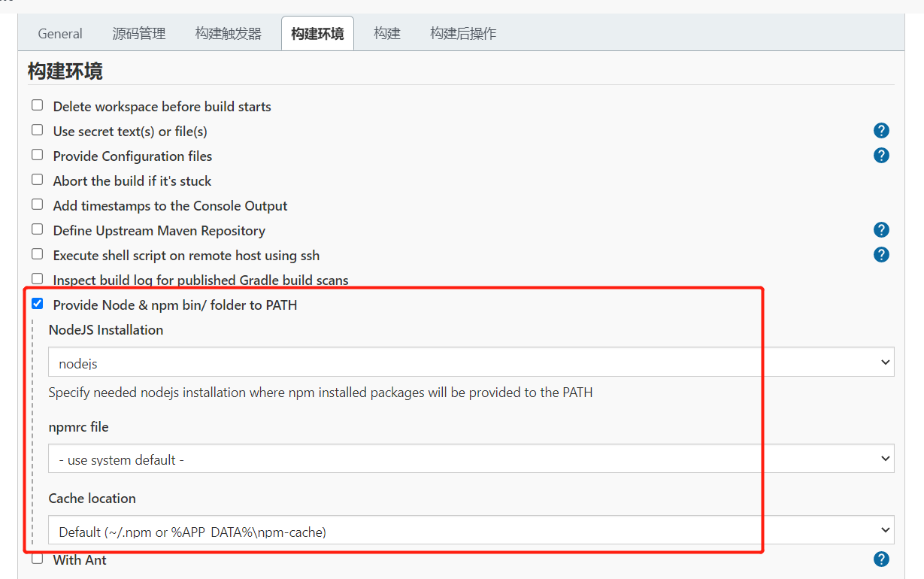Click help icon for Execute shell script via ssh

881,255
